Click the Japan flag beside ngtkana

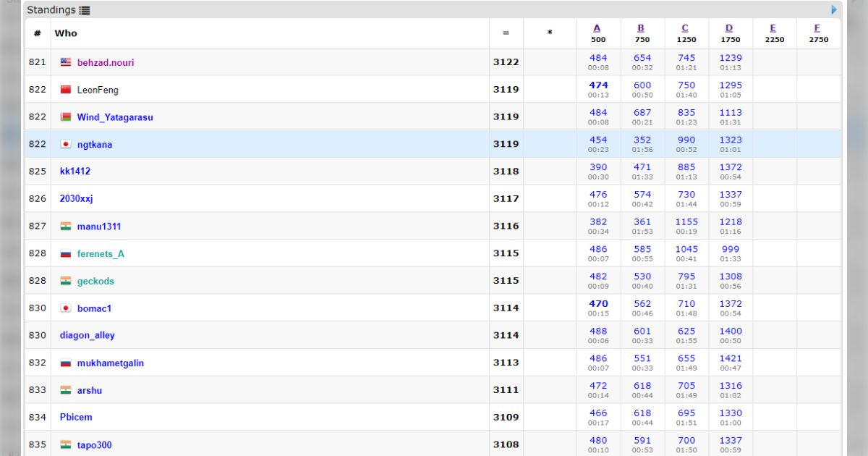coord(66,144)
